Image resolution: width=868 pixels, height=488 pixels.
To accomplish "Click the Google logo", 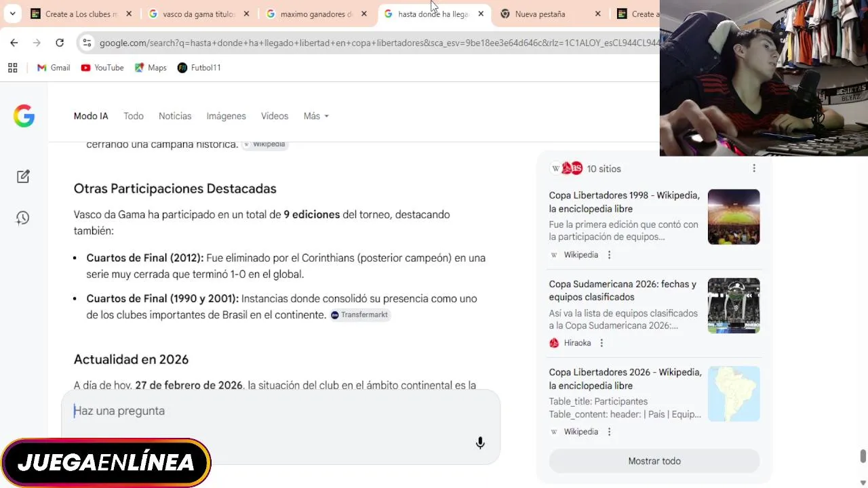I will [x=24, y=116].
